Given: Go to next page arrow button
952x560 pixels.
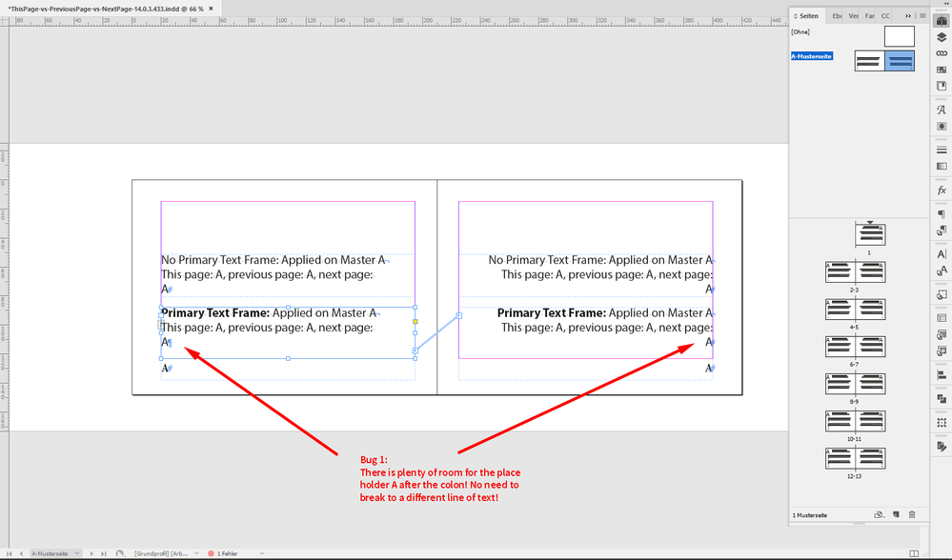Looking at the screenshot, I should tap(91, 552).
